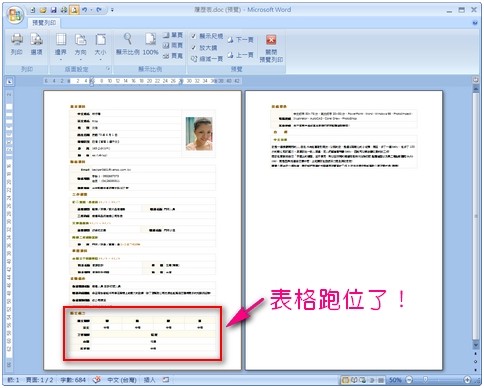Viewport: 484px width, 388px height.
Task: Open the 邊界 margins dropdown
Action: [x=61, y=47]
